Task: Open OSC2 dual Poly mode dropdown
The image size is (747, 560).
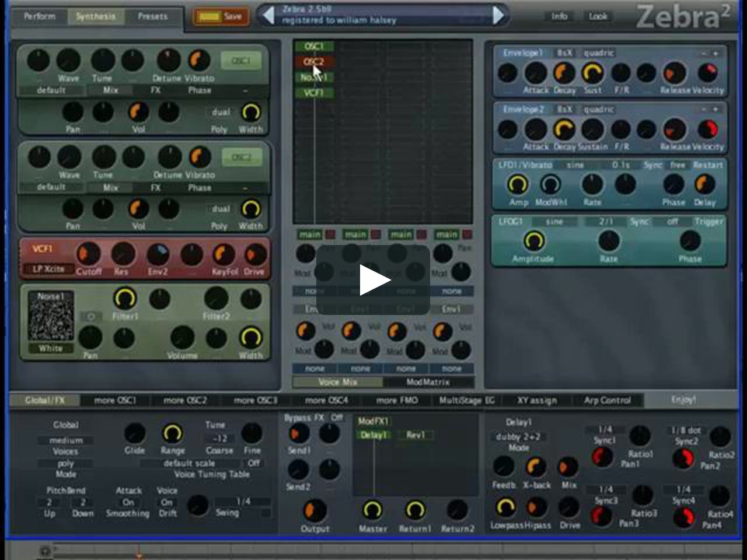Action: pyautogui.click(x=221, y=209)
